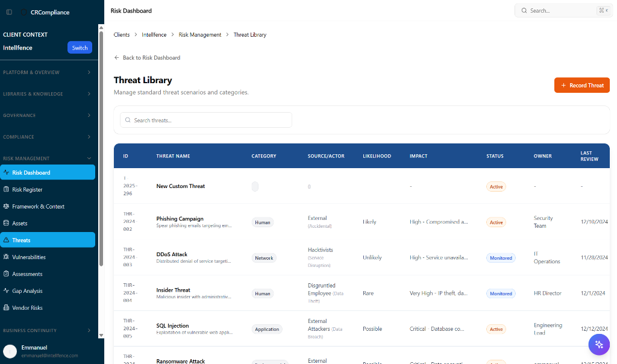Click the Gap Analysis icon in sidebar
Image resolution: width=617 pixels, height=364 pixels.
7,291
